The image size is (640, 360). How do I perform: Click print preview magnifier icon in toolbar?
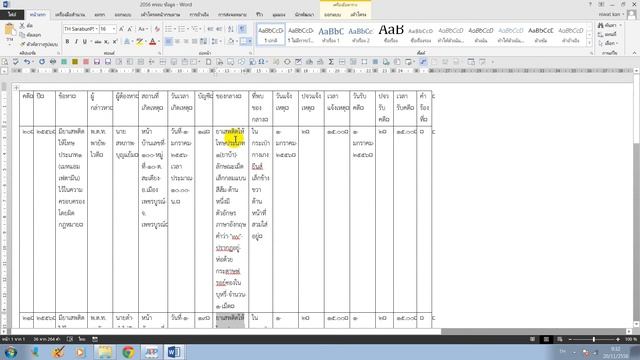(4, 62)
